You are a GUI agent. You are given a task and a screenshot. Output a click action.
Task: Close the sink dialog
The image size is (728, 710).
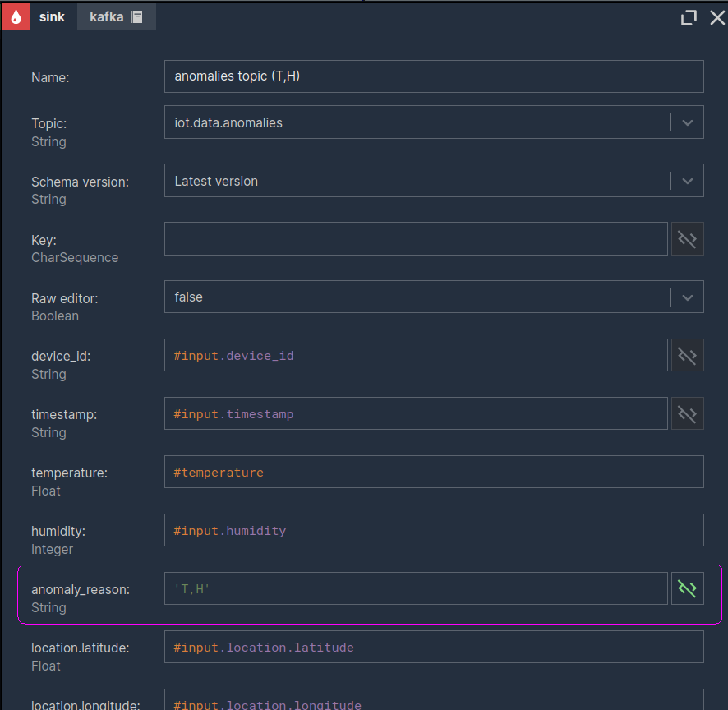click(x=717, y=17)
